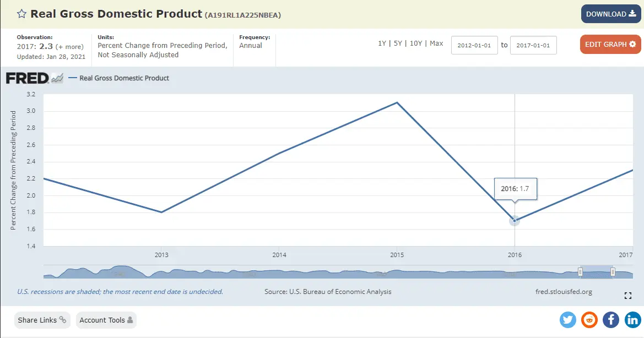
Task: Click the favorite star next to the title
Action: pyautogui.click(x=21, y=14)
